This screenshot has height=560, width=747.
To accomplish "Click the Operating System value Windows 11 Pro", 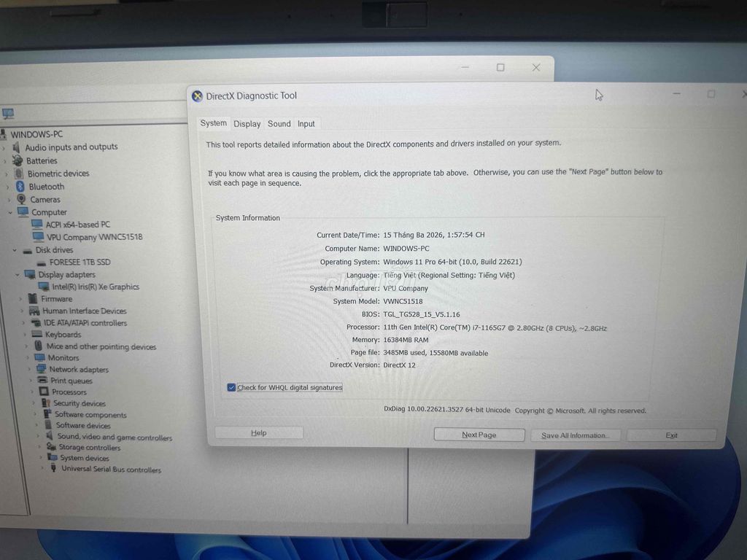I will click(452, 262).
